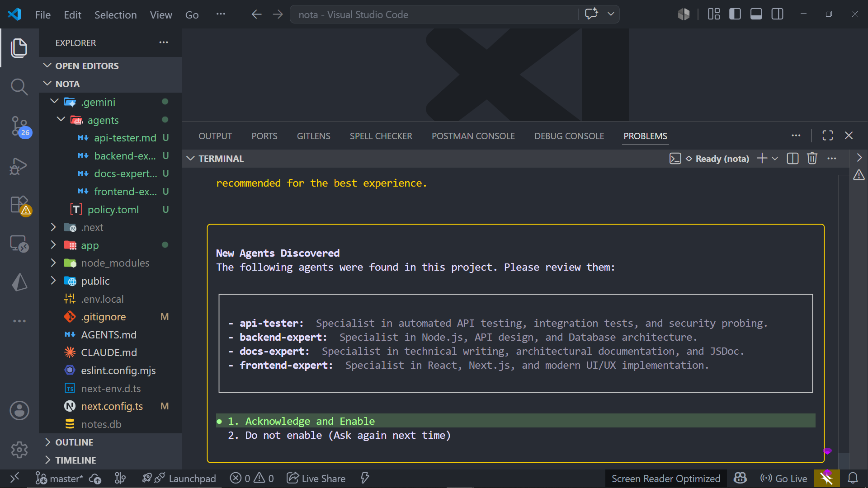Switch to the OUTPUT tab

tap(215, 136)
